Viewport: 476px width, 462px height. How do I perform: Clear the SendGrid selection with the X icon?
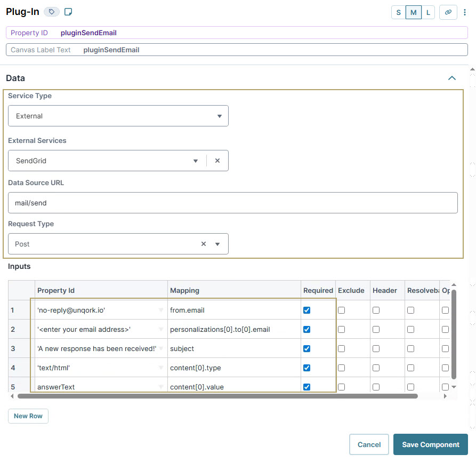217,160
